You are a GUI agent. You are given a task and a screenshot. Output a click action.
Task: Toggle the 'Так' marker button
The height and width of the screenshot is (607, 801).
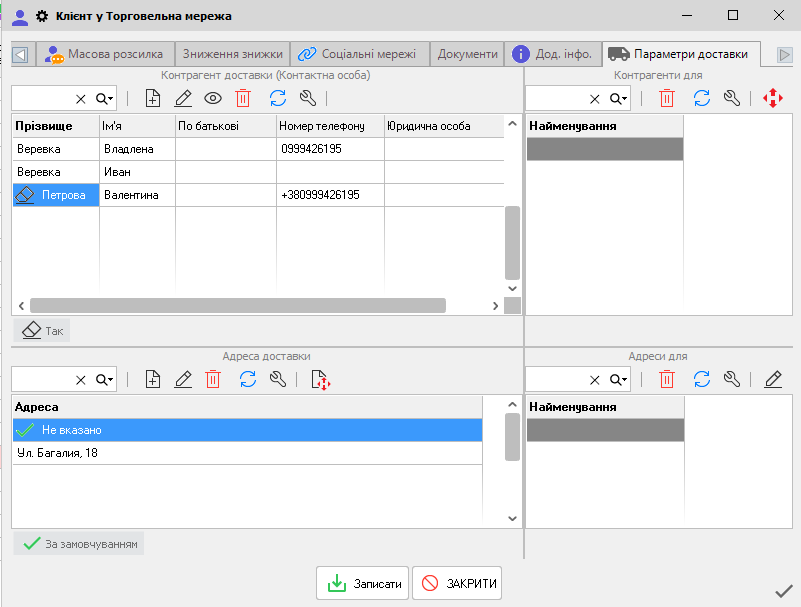(x=42, y=330)
